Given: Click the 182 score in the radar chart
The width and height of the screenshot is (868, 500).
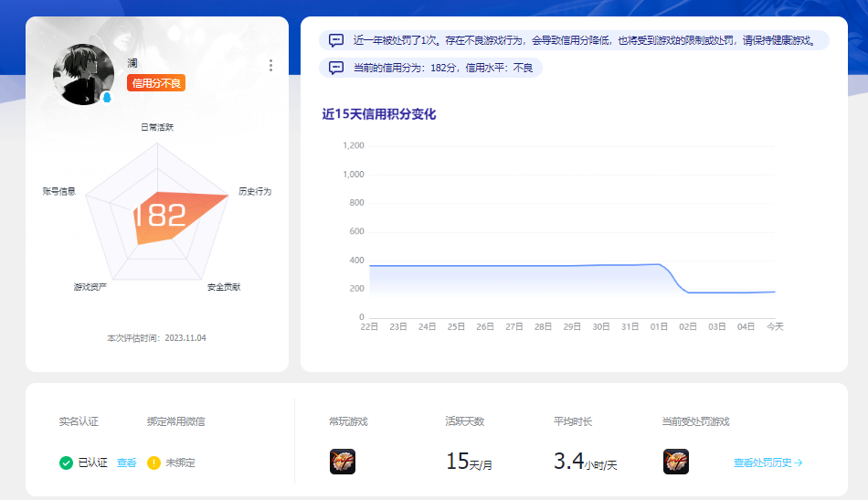Looking at the screenshot, I should tap(160, 216).
